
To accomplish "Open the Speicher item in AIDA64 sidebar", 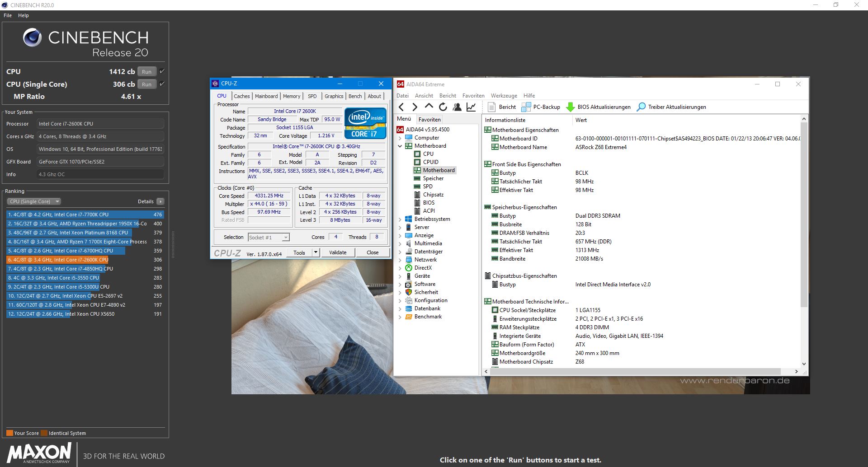I will pyautogui.click(x=433, y=178).
